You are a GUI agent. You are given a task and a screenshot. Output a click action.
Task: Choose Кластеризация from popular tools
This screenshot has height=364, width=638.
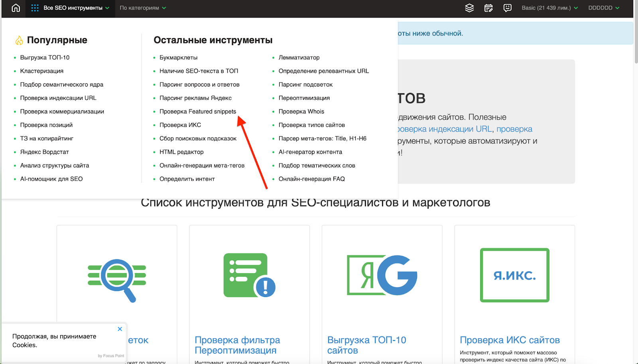pyautogui.click(x=41, y=71)
